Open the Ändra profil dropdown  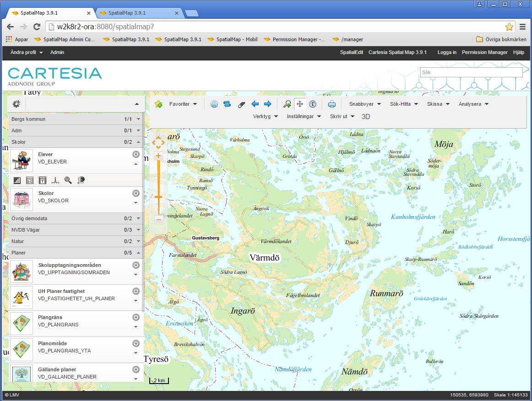(x=27, y=52)
